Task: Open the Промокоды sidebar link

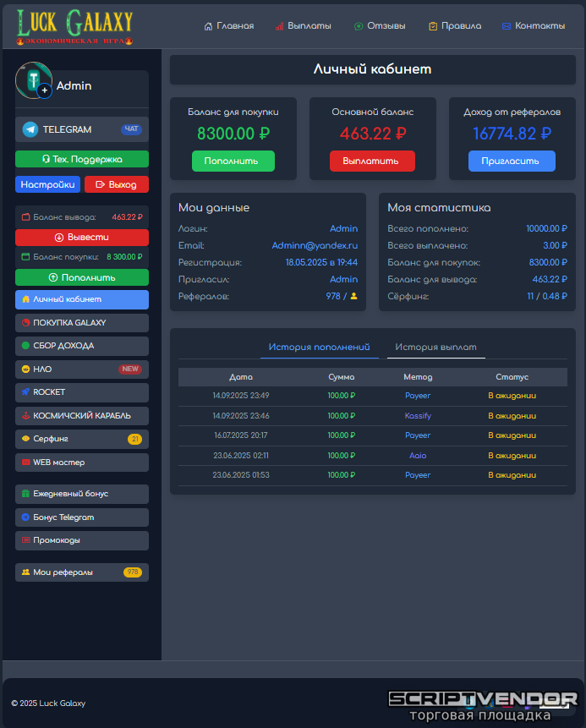Action: coord(82,540)
